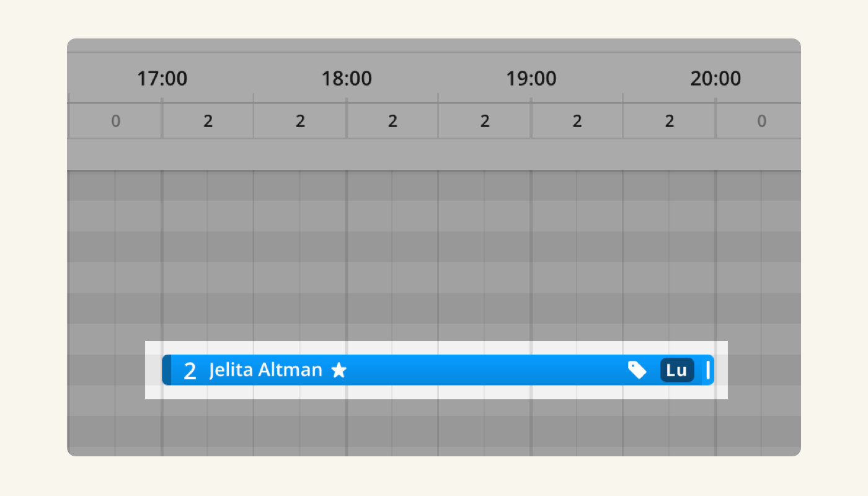Click the star icon beside Jelita Altman
Image resolution: width=868 pixels, height=496 pixels.
(339, 371)
